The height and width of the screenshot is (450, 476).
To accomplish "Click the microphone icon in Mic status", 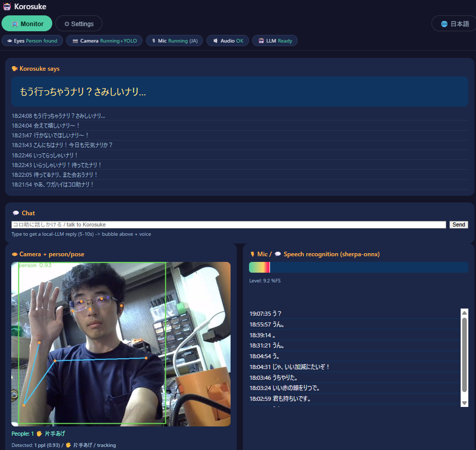I will pos(154,40).
